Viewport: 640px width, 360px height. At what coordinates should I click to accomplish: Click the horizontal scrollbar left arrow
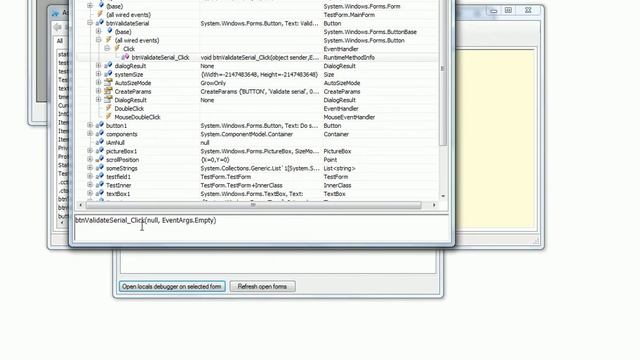click(x=80, y=205)
